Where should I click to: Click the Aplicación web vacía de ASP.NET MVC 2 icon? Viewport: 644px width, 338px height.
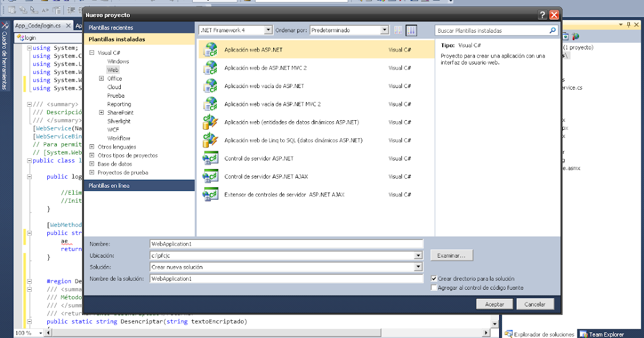point(210,104)
